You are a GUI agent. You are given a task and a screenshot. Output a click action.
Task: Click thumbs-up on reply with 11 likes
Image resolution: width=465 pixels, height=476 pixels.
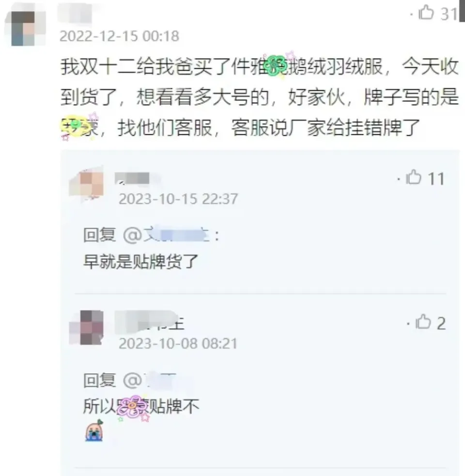[414, 177]
